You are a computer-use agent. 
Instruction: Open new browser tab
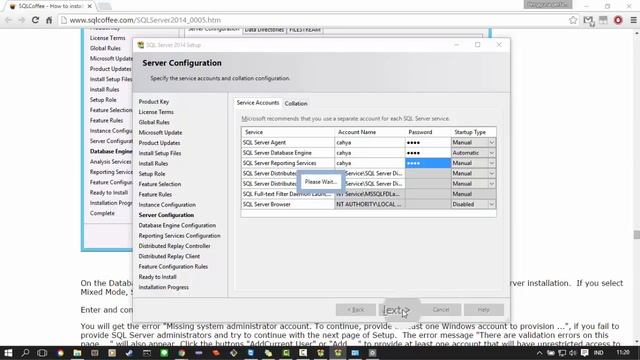point(105,6)
